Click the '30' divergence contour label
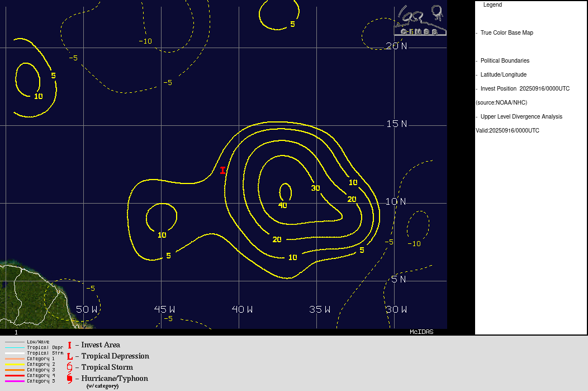The image size is (588, 391). point(315,188)
